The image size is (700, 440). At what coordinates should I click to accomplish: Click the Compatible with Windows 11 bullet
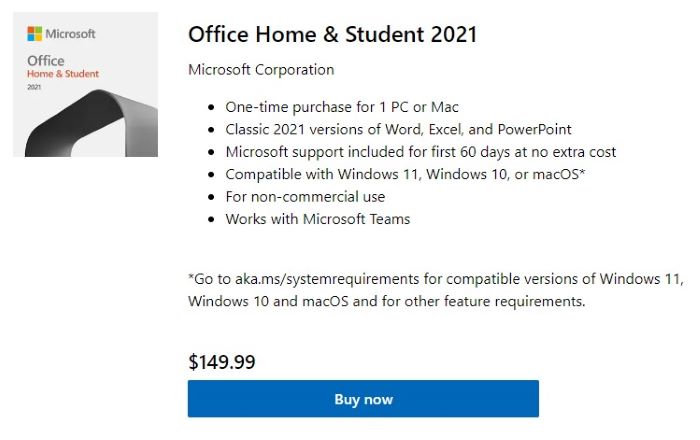click(x=405, y=174)
